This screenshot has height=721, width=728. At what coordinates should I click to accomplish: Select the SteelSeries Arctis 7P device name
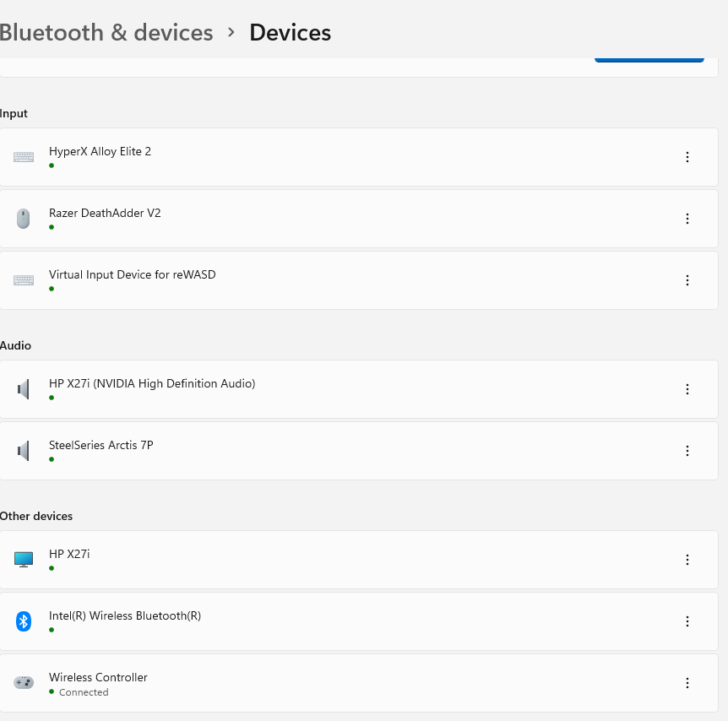point(101,445)
